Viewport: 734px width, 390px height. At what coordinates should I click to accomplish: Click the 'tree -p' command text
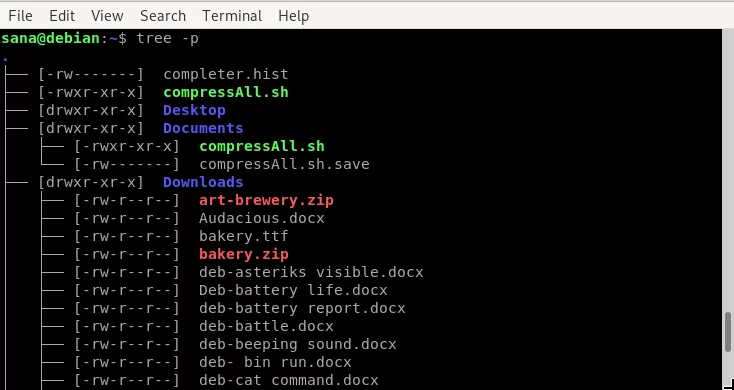click(168, 38)
